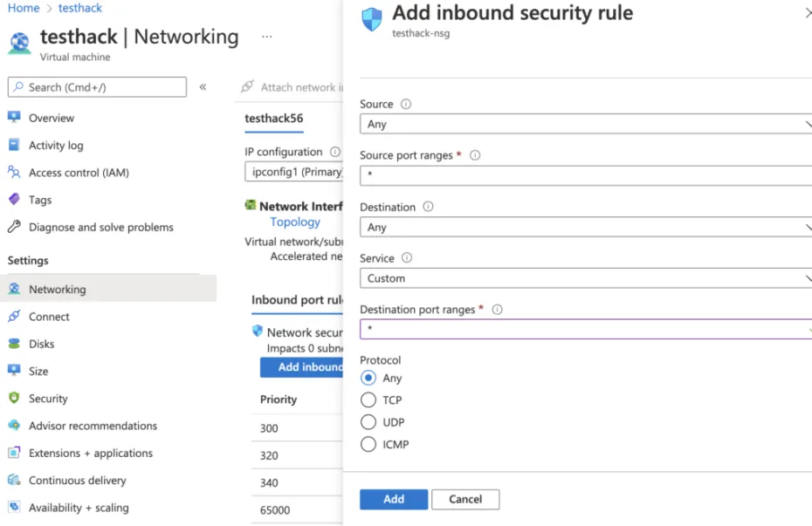
Task: Click the Access control (IAM) icon
Action: pos(14,172)
